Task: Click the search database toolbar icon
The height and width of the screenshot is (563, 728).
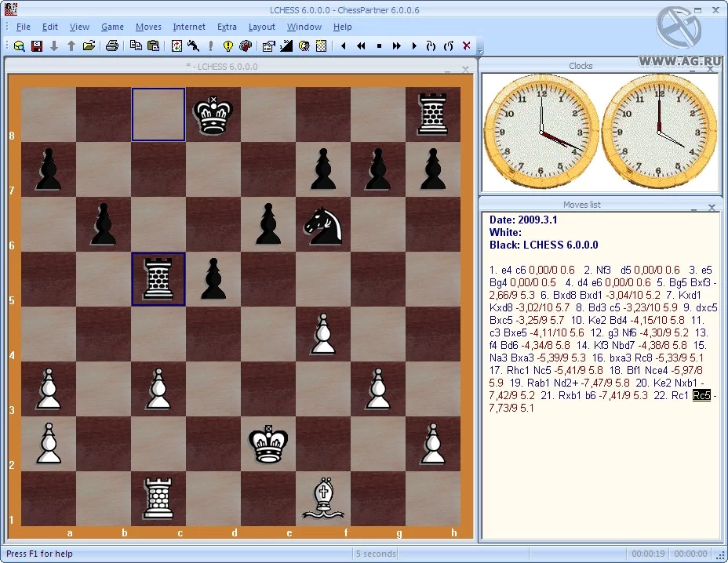Action: point(19,46)
